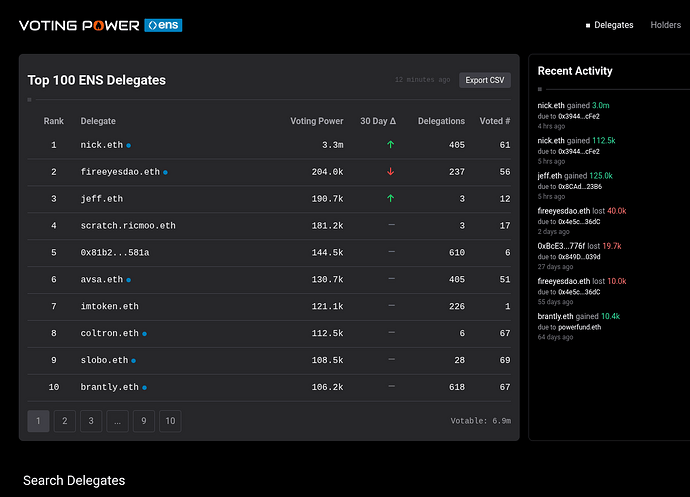690x497 pixels.
Task: Click the red down arrow for fireeyesdao.eth
Action: click(x=390, y=171)
